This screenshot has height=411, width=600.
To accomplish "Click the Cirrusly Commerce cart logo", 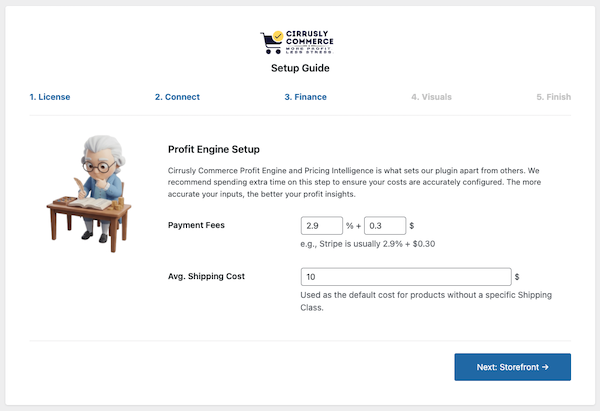I will click(298, 43).
